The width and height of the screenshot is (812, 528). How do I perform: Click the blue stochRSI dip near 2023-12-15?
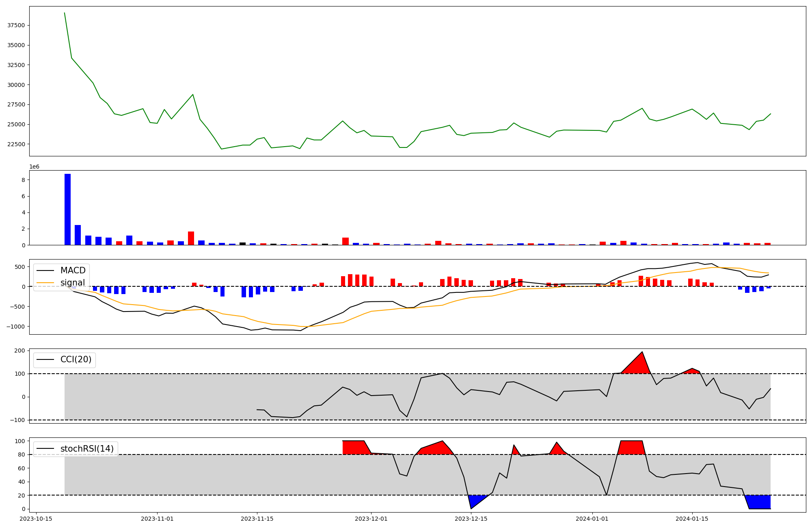(x=475, y=500)
